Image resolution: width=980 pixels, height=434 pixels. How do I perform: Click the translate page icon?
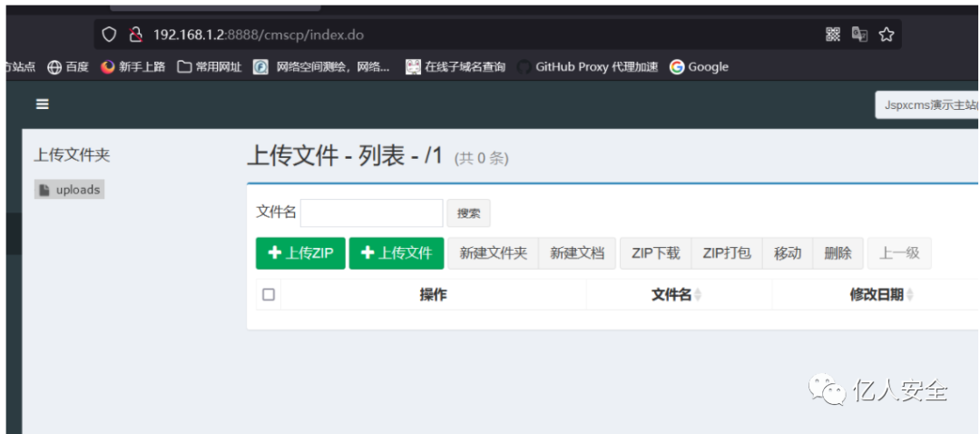(x=859, y=35)
